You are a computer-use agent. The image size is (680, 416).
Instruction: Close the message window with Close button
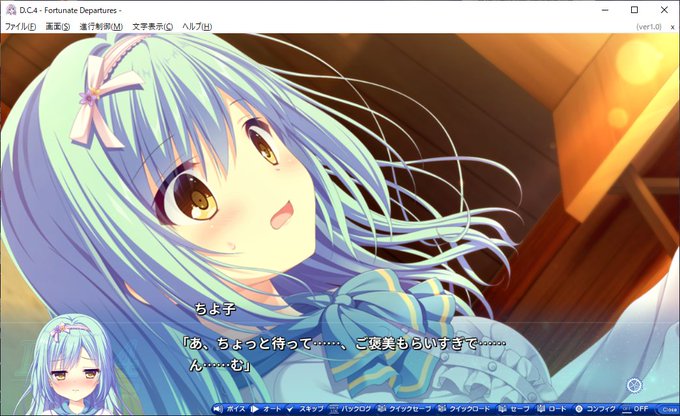(x=668, y=409)
